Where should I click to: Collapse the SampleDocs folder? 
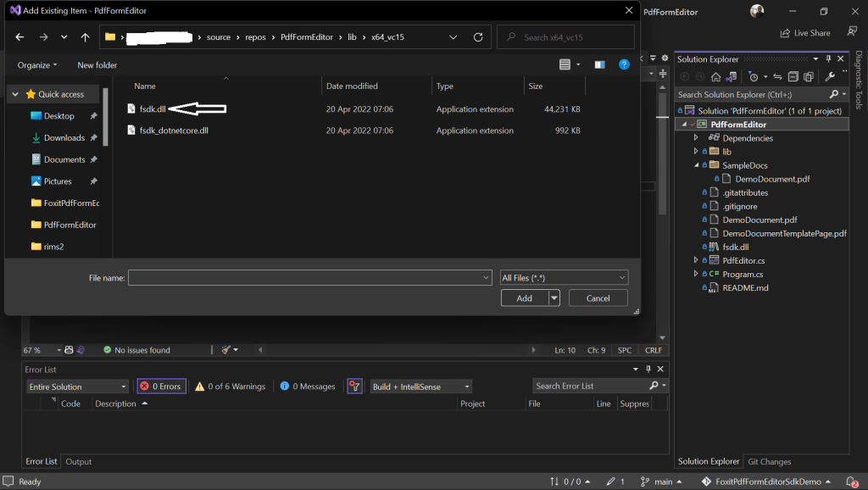click(697, 165)
